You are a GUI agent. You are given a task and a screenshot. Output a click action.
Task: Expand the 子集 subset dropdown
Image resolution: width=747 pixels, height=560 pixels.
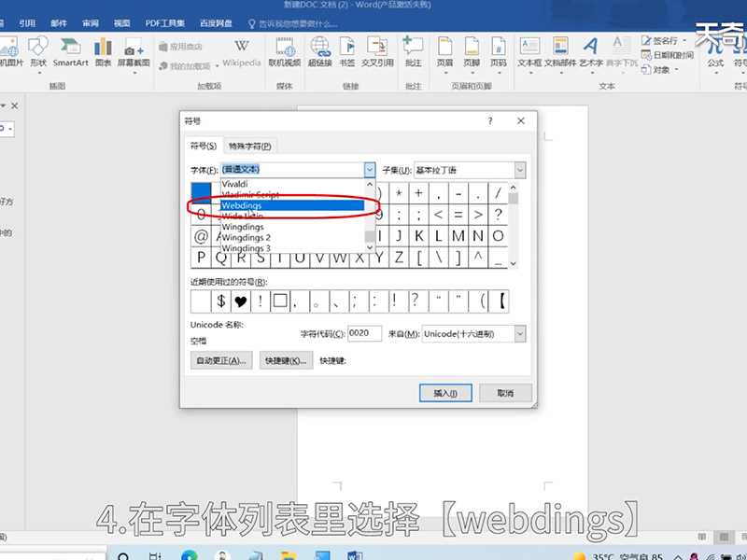pyautogui.click(x=519, y=170)
